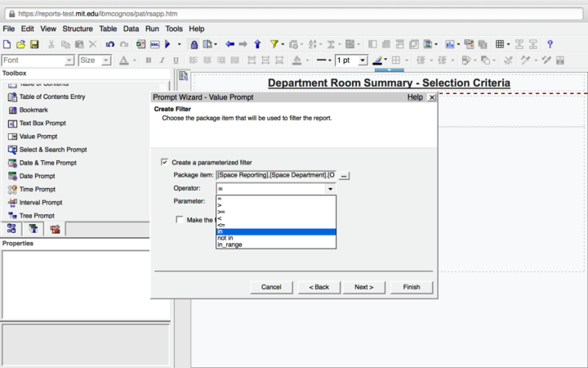Select 'not in' from operator list
Screen dimensions: 588x368
(x=225, y=238)
